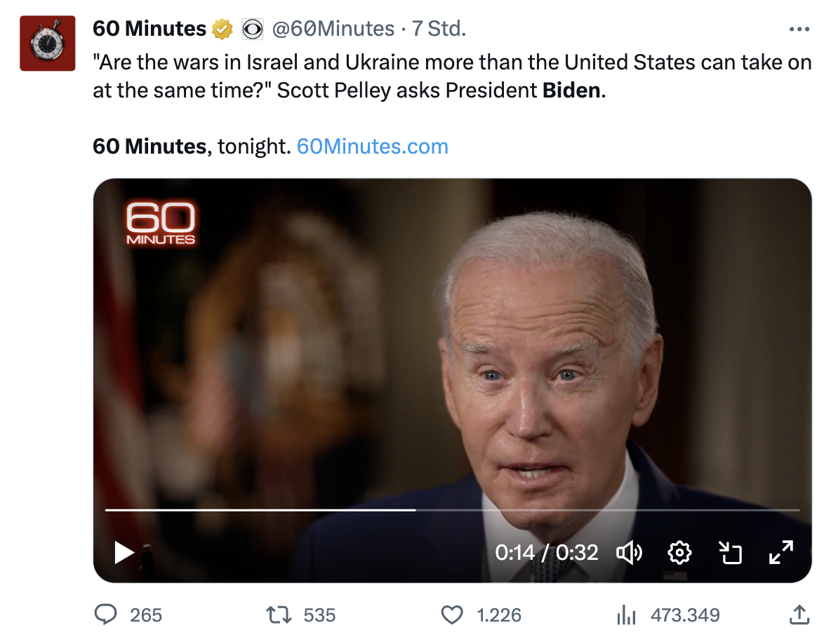Screen dimensions: 831x644
Task: Toggle the video miniplayer mode
Action: click(x=731, y=553)
